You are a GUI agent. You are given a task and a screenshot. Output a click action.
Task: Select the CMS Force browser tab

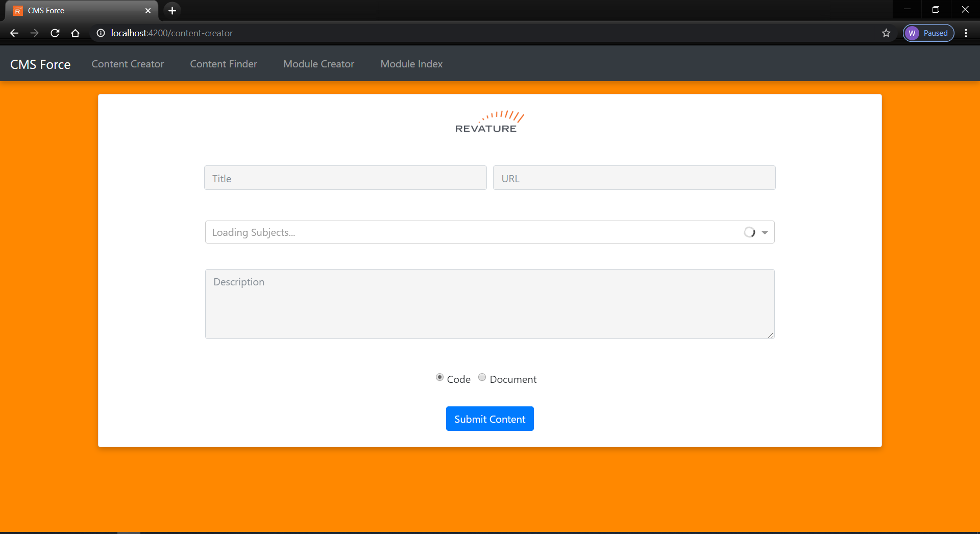82,11
